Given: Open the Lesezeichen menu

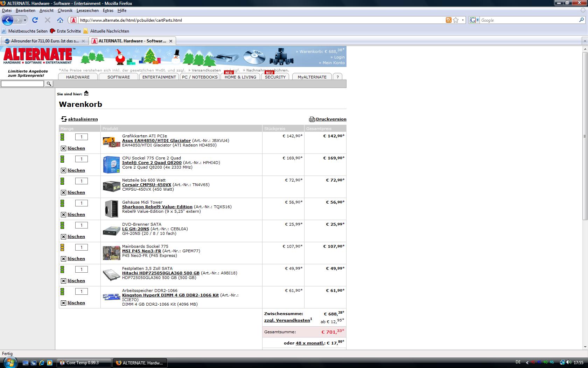Looking at the screenshot, I should point(87,11).
